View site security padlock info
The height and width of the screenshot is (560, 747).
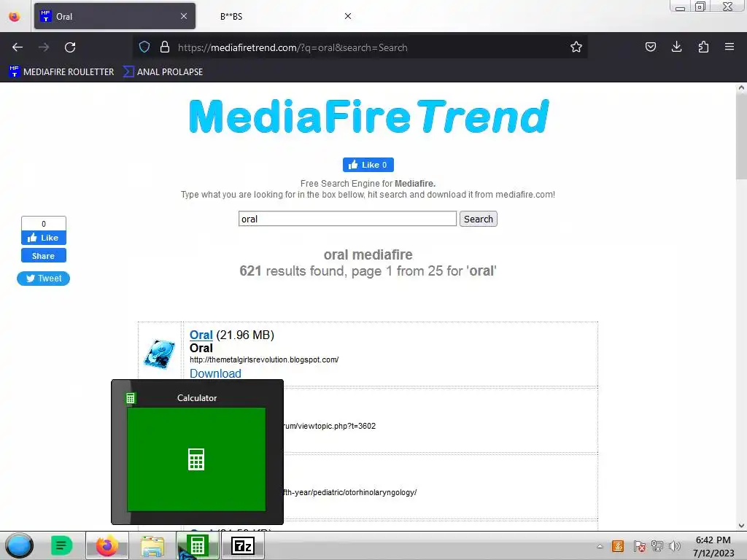point(165,47)
